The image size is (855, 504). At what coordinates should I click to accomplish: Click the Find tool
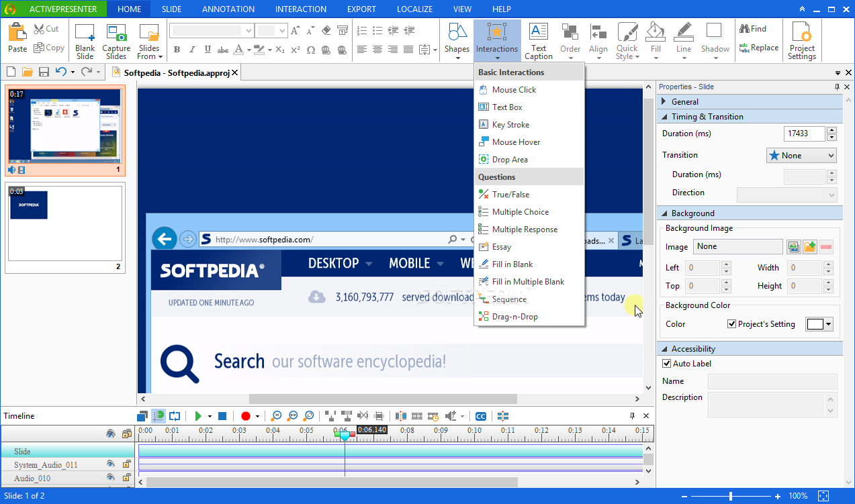753,29
